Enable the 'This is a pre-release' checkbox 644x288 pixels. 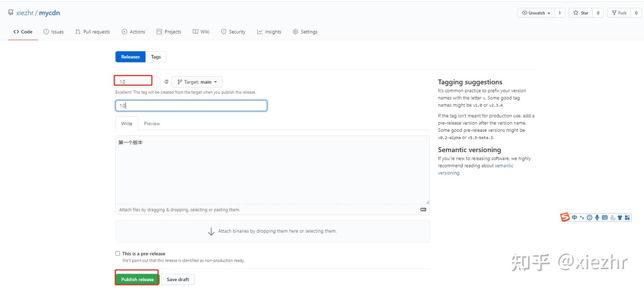pyautogui.click(x=118, y=253)
